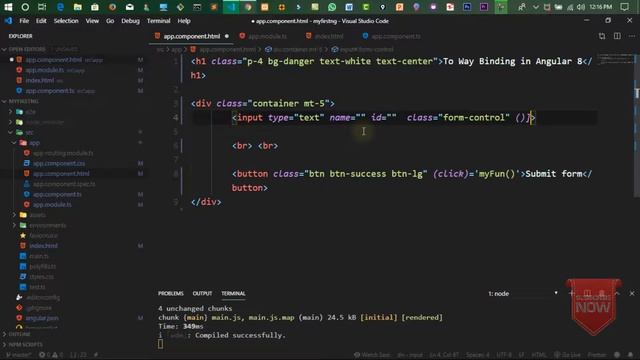Screen dimensions: 640x360
Task: Click the HTML language mode indicator
Action: point(539,355)
